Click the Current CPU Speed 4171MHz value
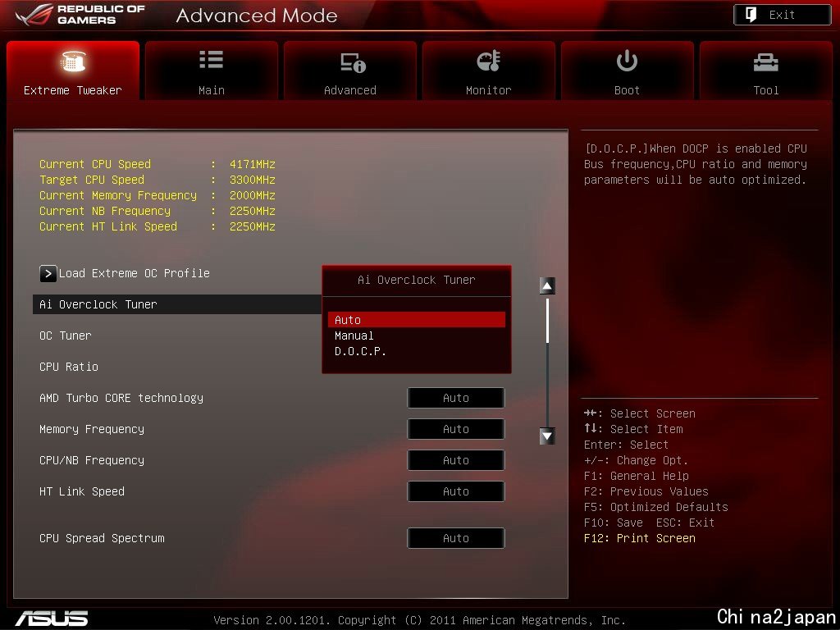Screen dimensions: 840x630 (x=253, y=164)
